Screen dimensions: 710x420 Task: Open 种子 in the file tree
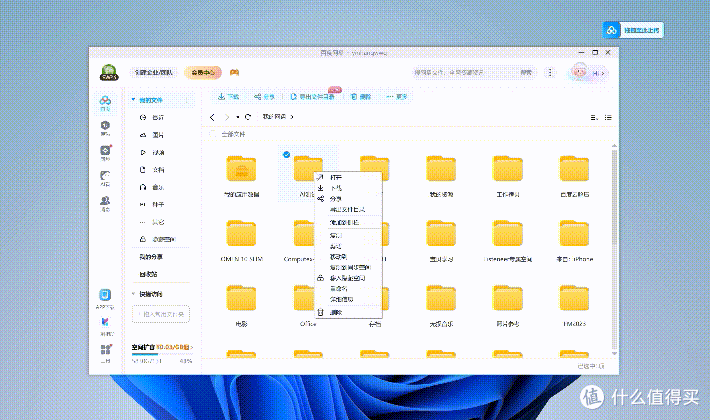click(x=158, y=205)
